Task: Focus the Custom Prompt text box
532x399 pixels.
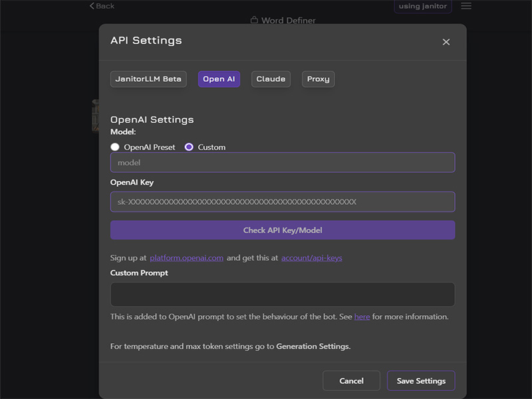Action: pos(283,295)
